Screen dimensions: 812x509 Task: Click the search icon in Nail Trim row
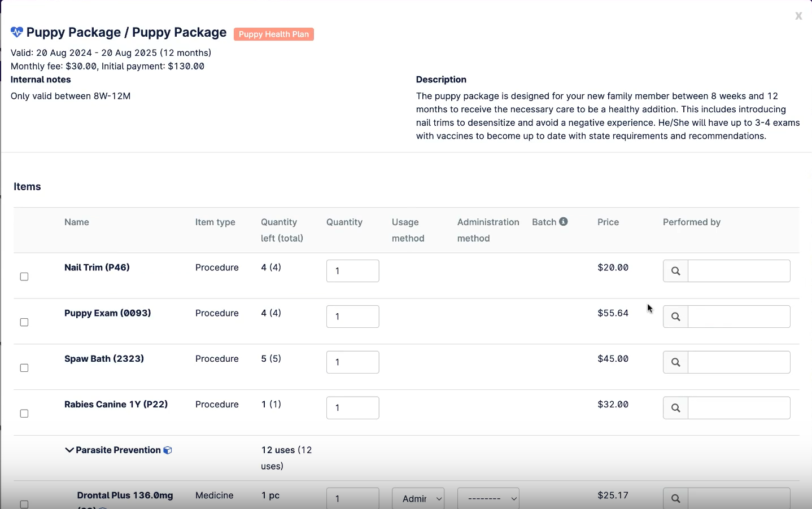(675, 271)
